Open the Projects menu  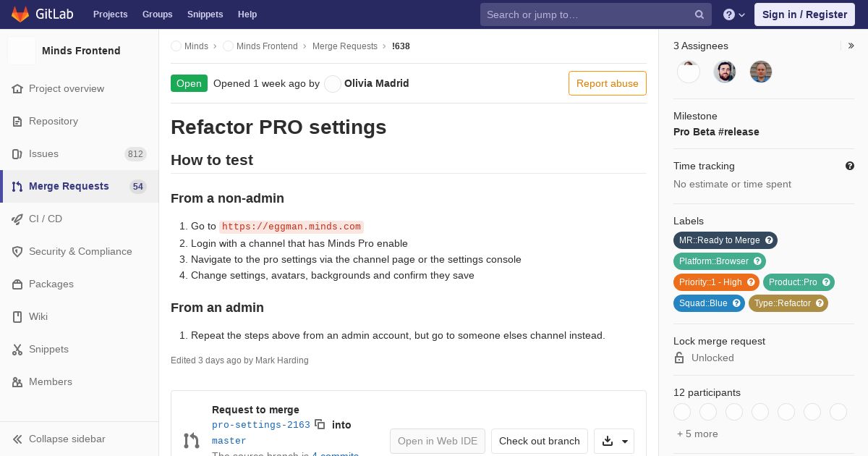[110, 14]
